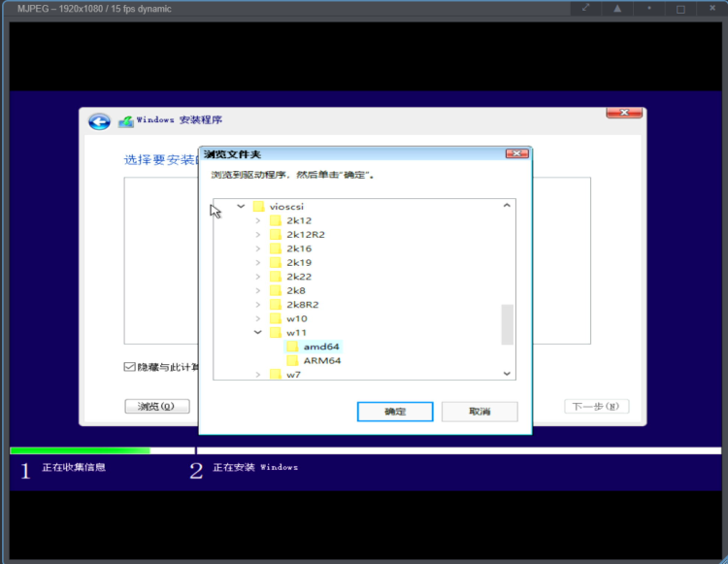The height and width of the screenshot is (564, 728).
Task: Expand the 2k19 folder node
Action: (258, 262)
